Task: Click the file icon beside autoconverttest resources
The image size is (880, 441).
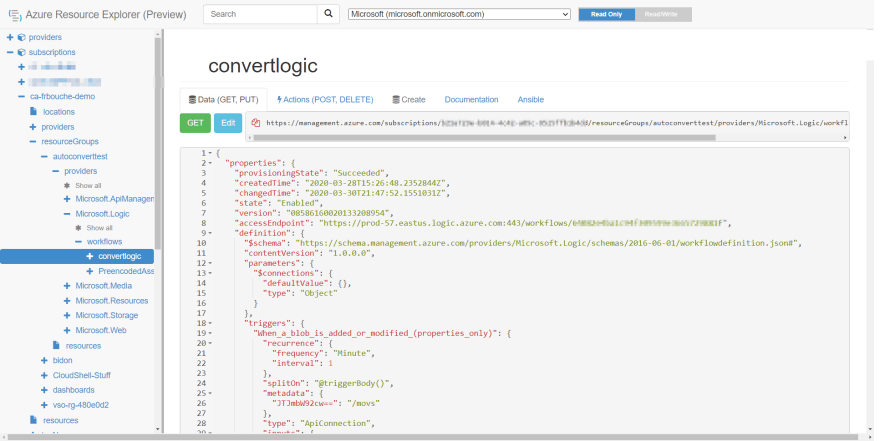Action: 56,345
